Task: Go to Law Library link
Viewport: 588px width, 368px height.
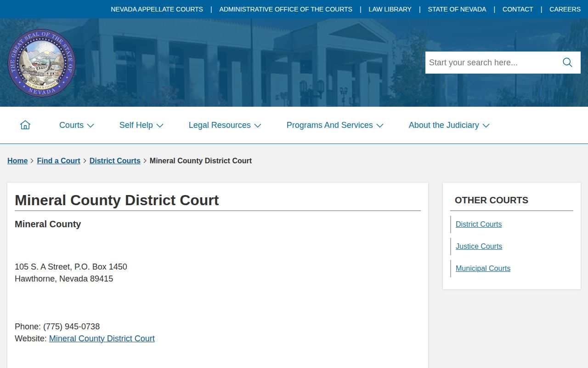Action: coord(390,9)
